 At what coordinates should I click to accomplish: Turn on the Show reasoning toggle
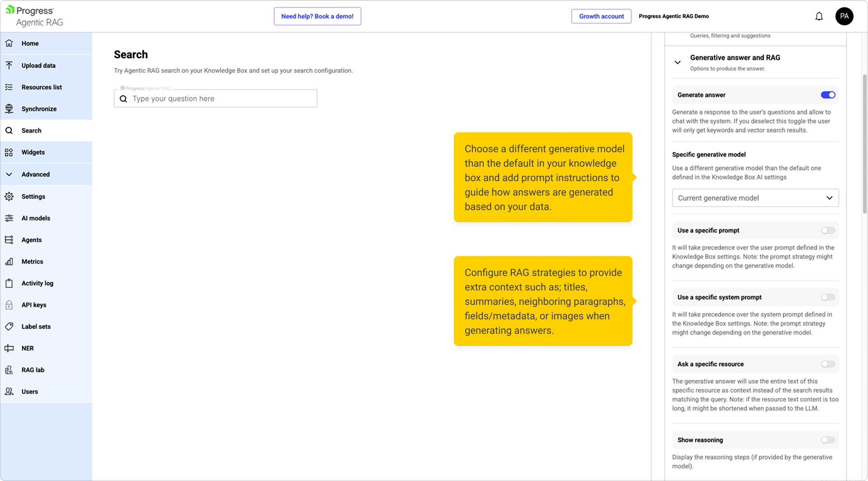[828, 440]
